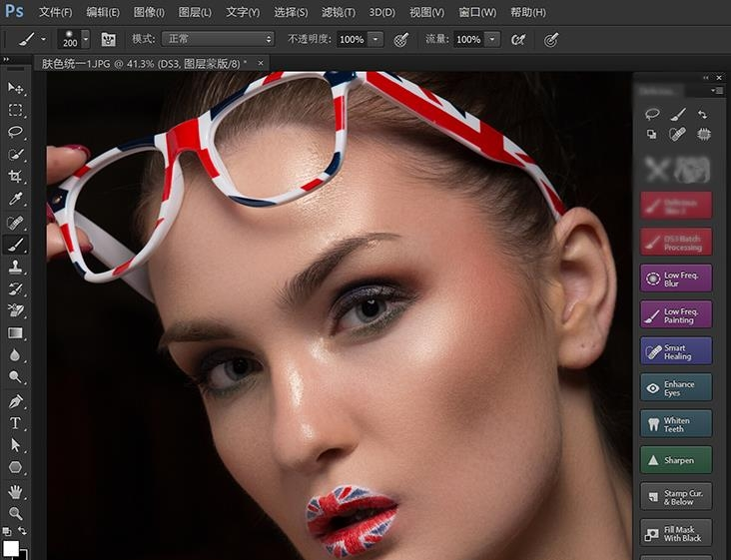731x560 pixels.
Task: Choose the Horizontal Type tool
Action: tap(16, 422)
